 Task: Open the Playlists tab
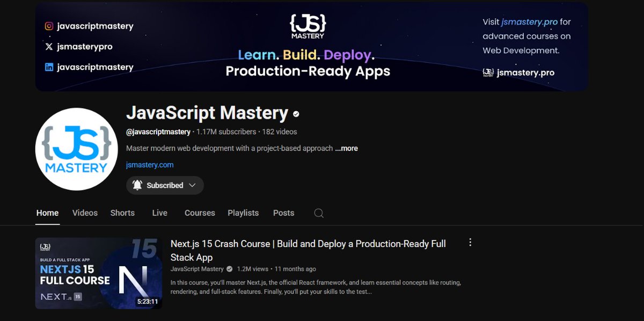point(243,213)
